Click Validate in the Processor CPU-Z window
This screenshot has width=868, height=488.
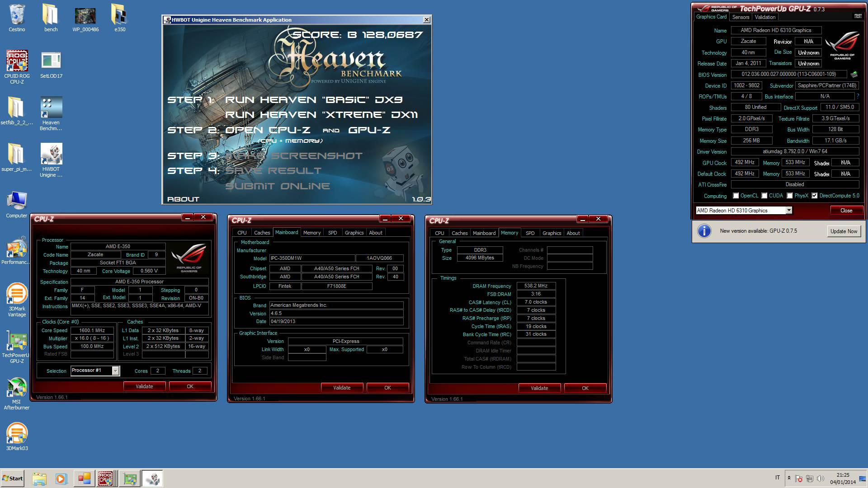[x=144, y=386]
